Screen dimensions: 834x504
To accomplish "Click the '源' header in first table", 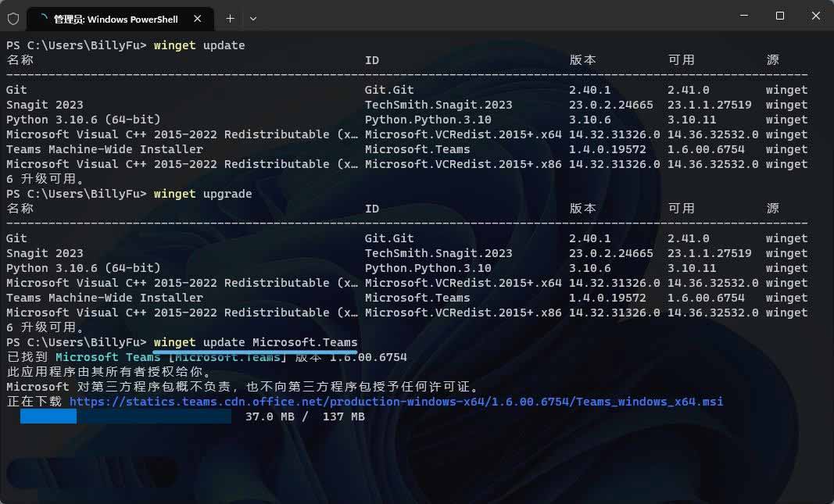I will [x=773, y=59].
